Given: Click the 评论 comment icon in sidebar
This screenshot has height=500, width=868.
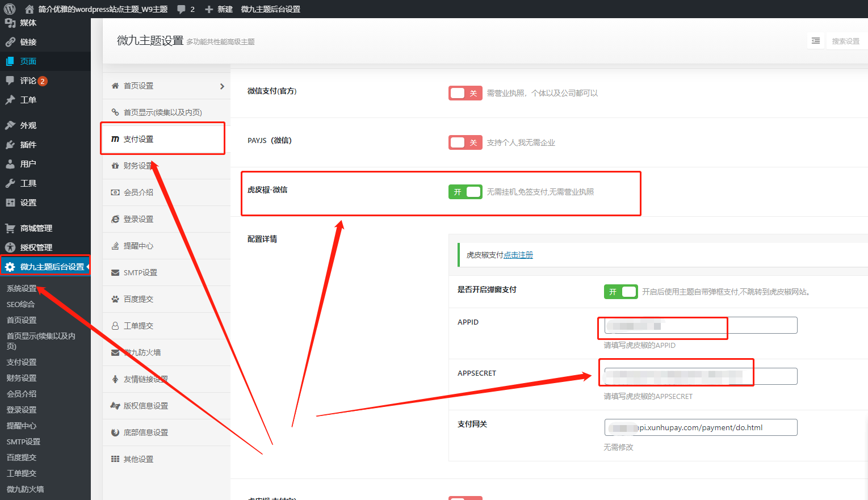Looking at the screenshot, I should pyautogui.click(x=10, y=81).
